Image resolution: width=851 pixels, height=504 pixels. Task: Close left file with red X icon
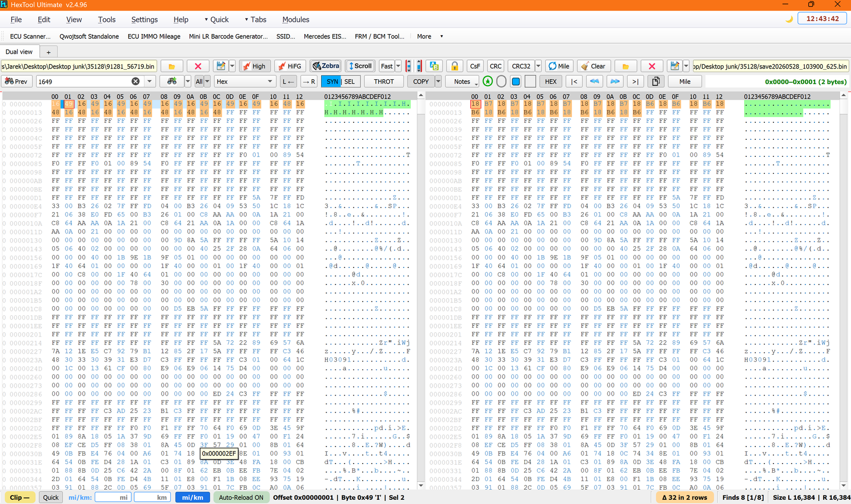(x=198, y=66)
